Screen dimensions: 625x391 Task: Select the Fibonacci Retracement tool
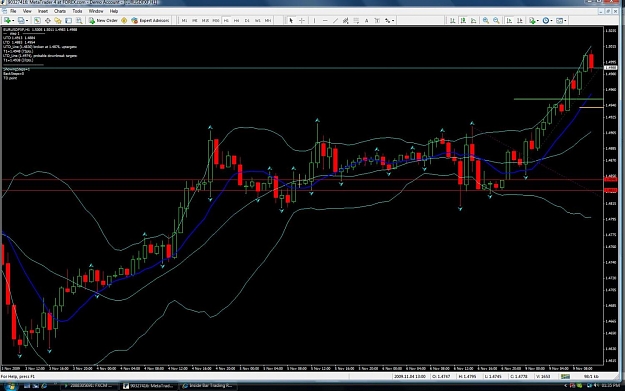pos(356,20)
